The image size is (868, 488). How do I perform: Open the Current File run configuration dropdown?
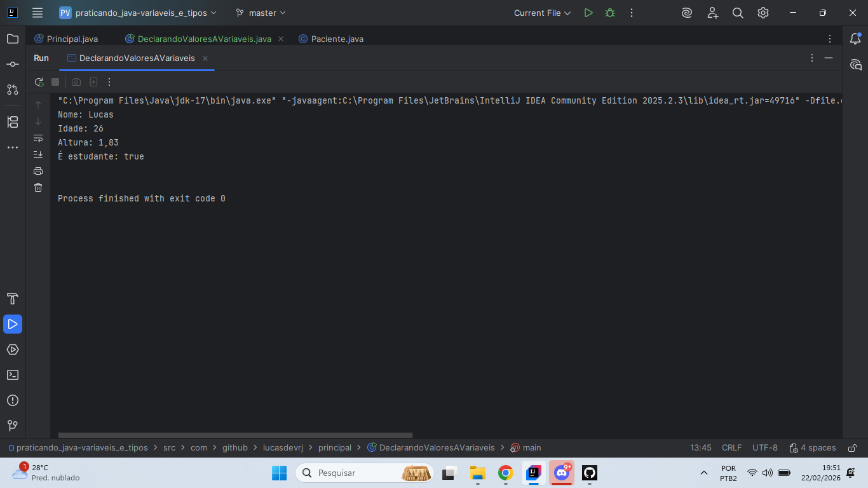[542, 13]
